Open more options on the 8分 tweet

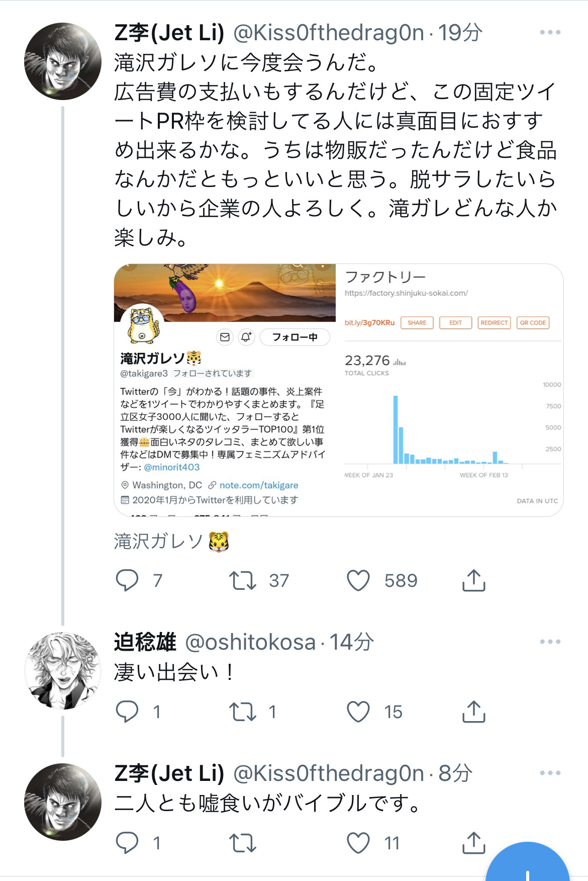(x=550, y=773)
